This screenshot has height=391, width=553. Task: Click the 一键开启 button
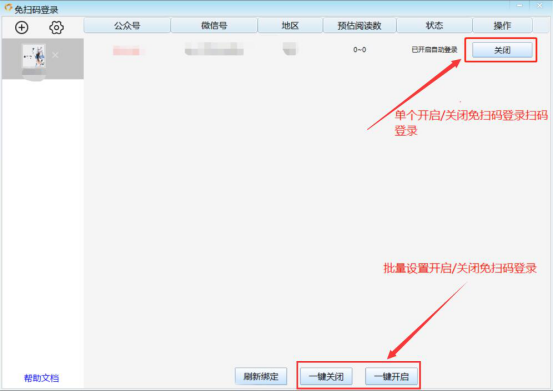(391, 376)
